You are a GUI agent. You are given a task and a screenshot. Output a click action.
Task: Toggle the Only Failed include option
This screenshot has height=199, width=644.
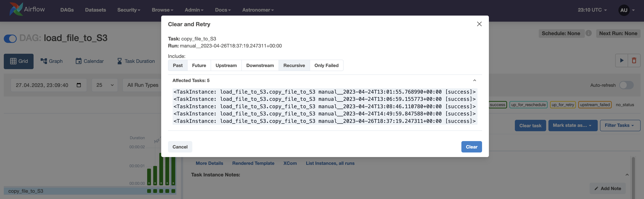pos(327,65)
